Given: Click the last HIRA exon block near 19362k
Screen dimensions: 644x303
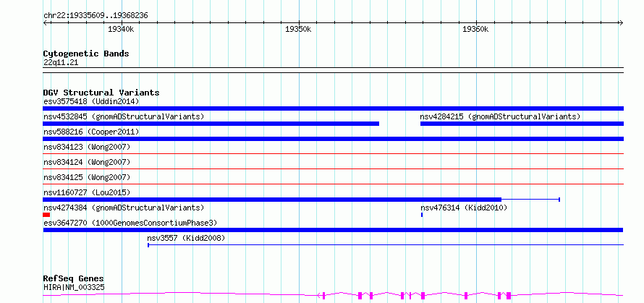Looking at the screenshot, I should pos(509,295).
